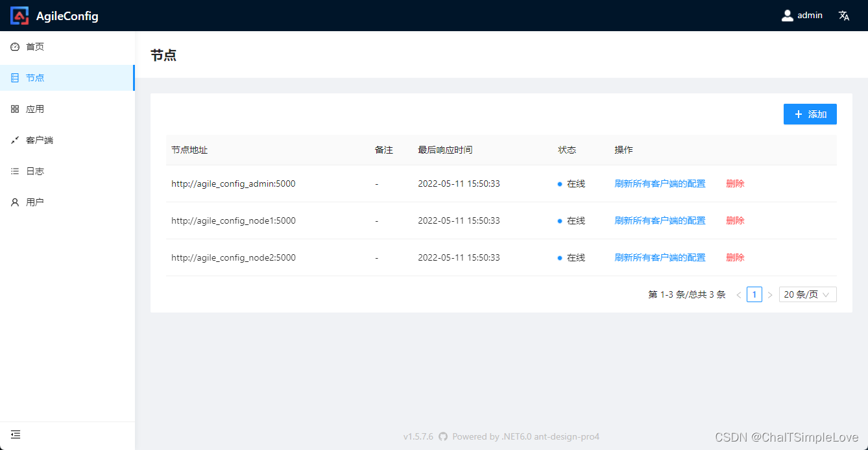Open the language switcher icon

843,15
